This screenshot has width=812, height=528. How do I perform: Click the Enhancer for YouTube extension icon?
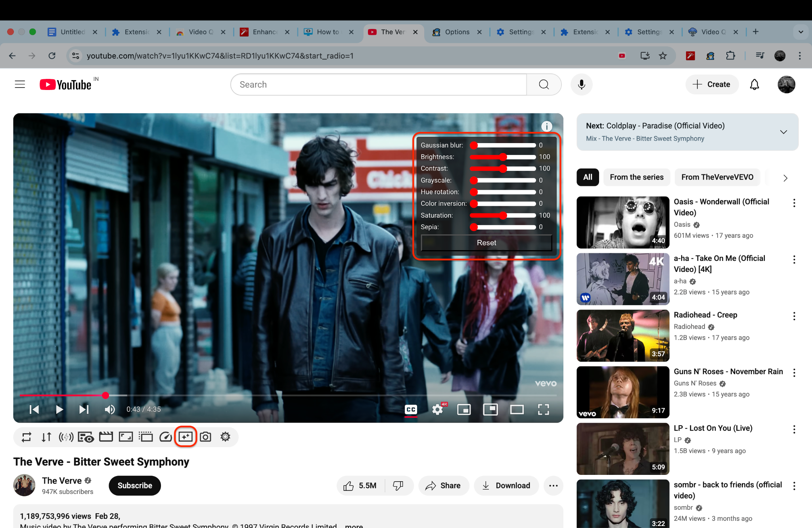[690, 56]
